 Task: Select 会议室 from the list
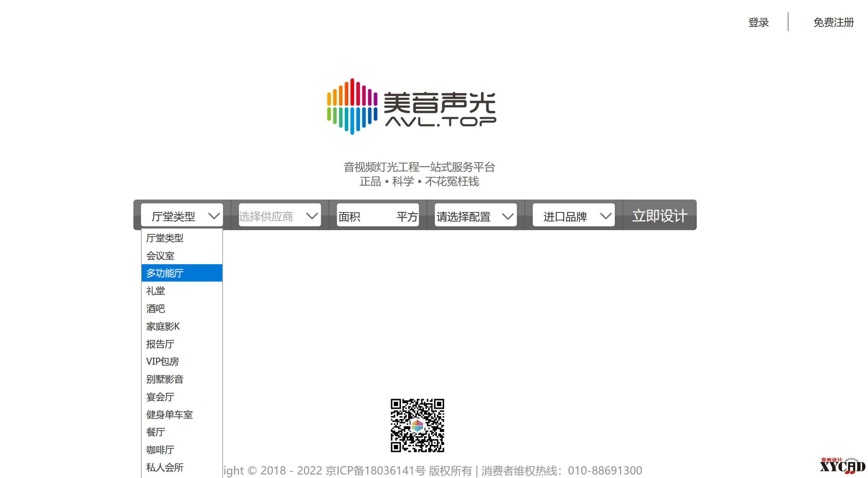(182, 256)
